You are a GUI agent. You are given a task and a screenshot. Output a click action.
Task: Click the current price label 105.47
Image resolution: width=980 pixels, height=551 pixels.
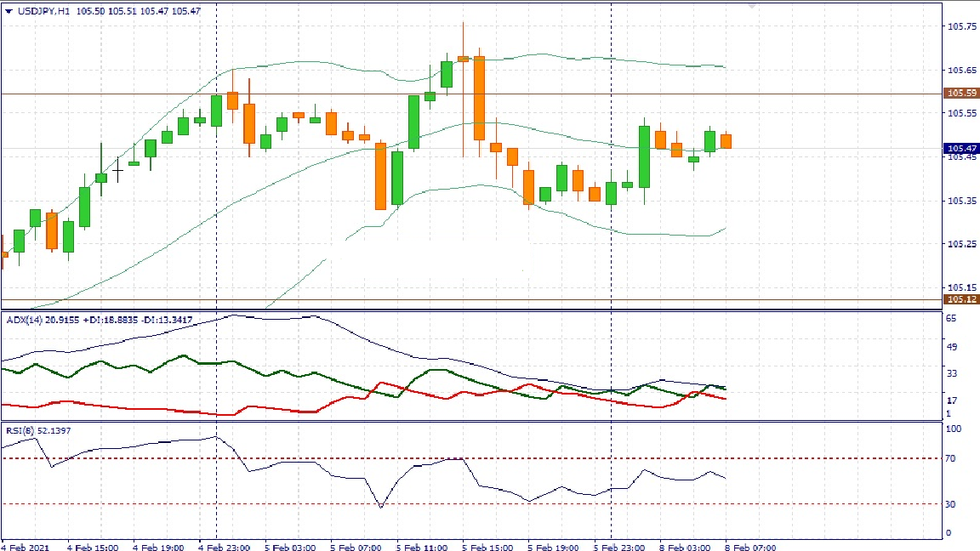point(961,148)
